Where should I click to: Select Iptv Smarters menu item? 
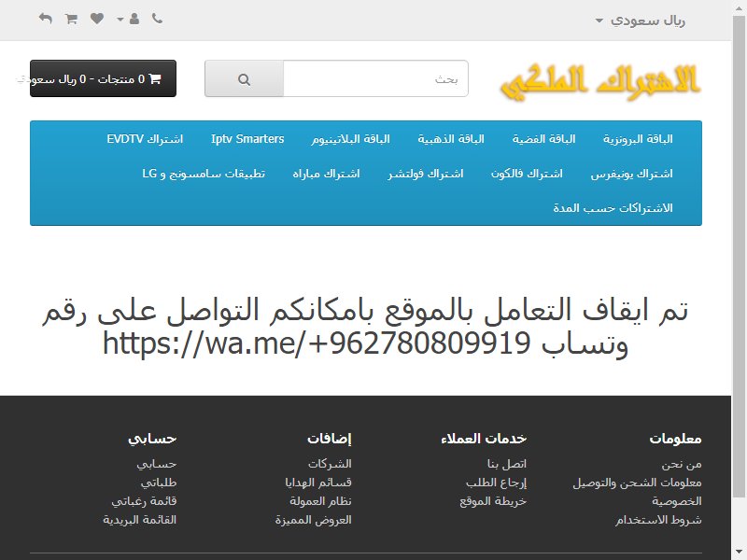247,139
